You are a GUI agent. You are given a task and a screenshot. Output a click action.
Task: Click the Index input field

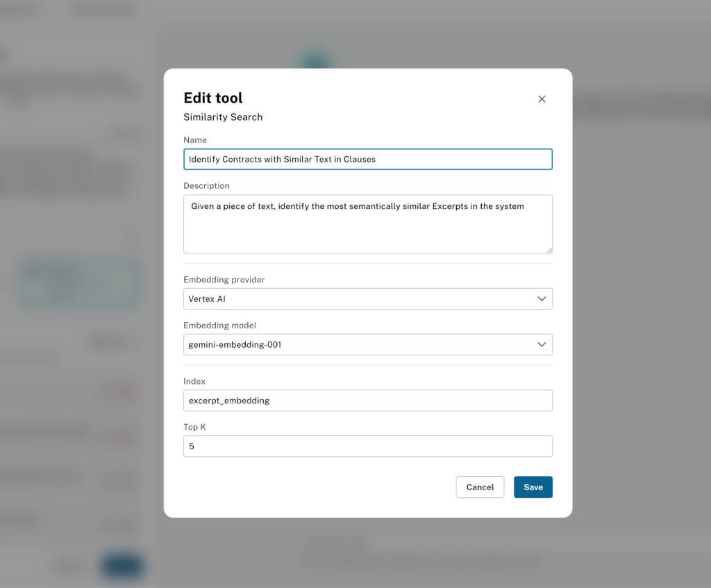pos(367,401)
